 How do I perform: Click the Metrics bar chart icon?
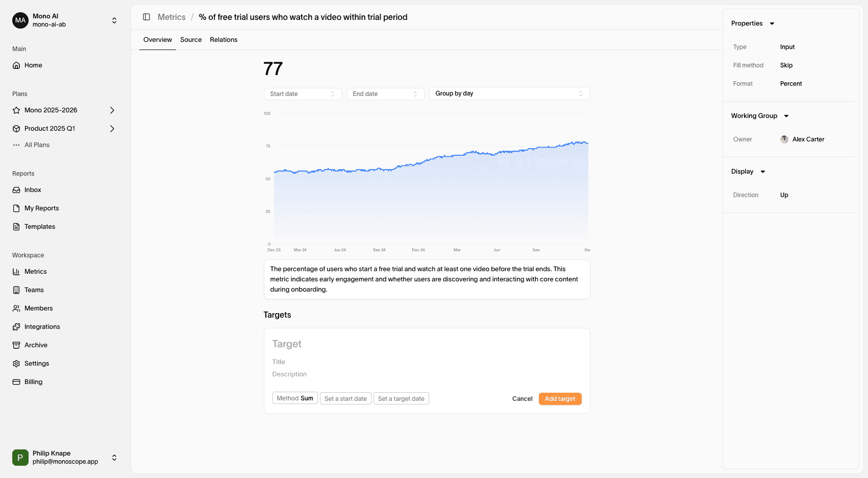(x=16, y=272)
